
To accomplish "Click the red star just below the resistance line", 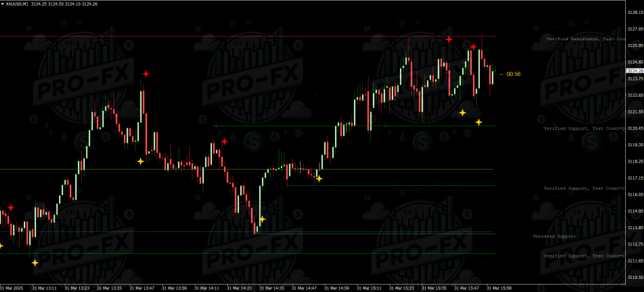I will [449, 40].
